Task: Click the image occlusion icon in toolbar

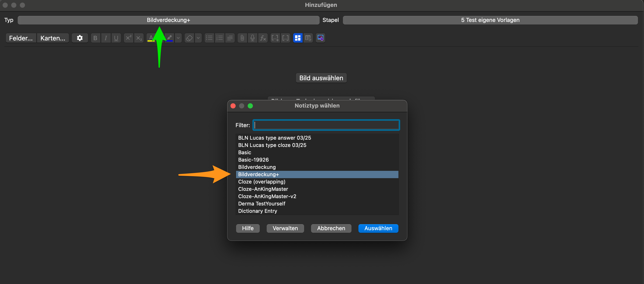Action: 320,38
